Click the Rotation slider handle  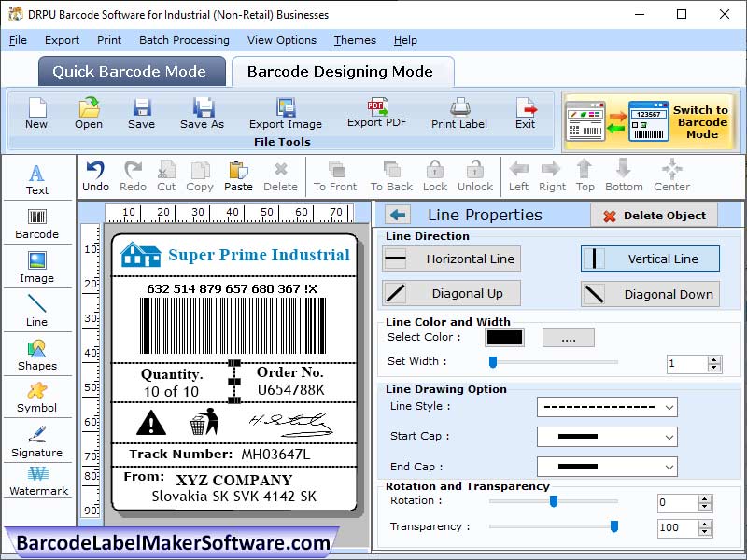(554, 501)
